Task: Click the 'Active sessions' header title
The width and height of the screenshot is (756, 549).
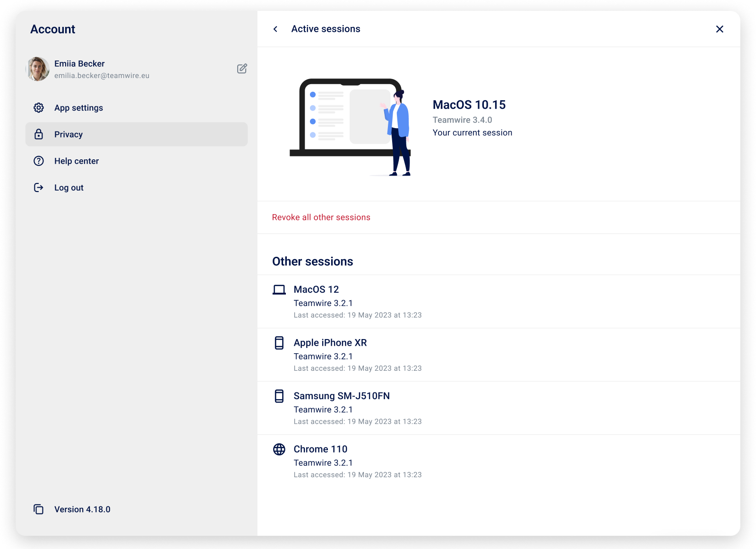Action: pyautogui.click(x=326, y=29)
